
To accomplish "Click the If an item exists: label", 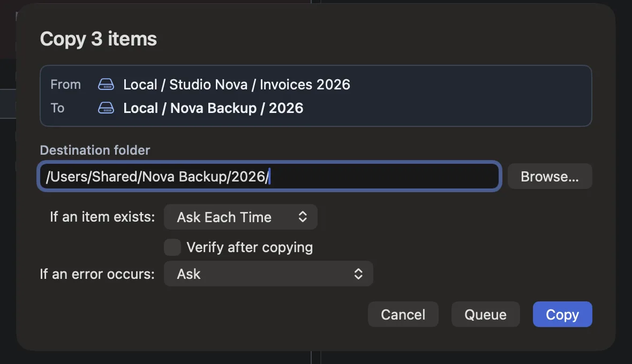I will click(102, 217).
